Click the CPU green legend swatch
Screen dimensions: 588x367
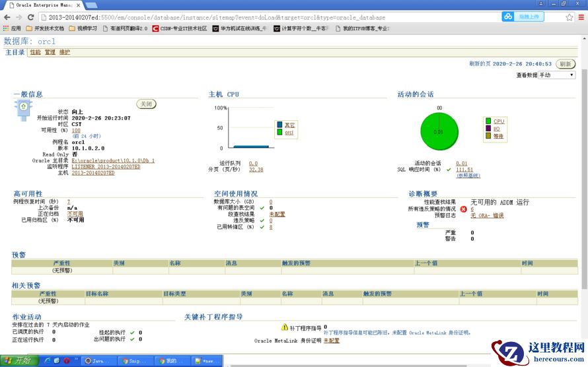click(x=488, y=121)
